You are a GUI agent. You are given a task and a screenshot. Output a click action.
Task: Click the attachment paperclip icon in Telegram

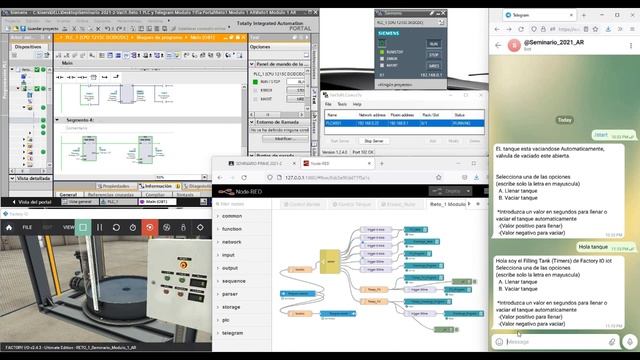[x=612, y=342]
